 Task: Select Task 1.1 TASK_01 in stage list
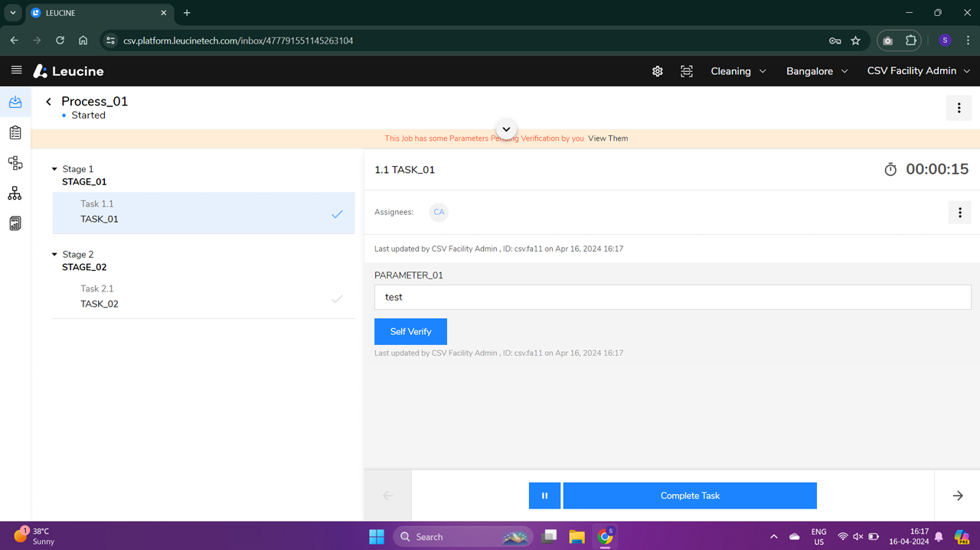point(204,212)
